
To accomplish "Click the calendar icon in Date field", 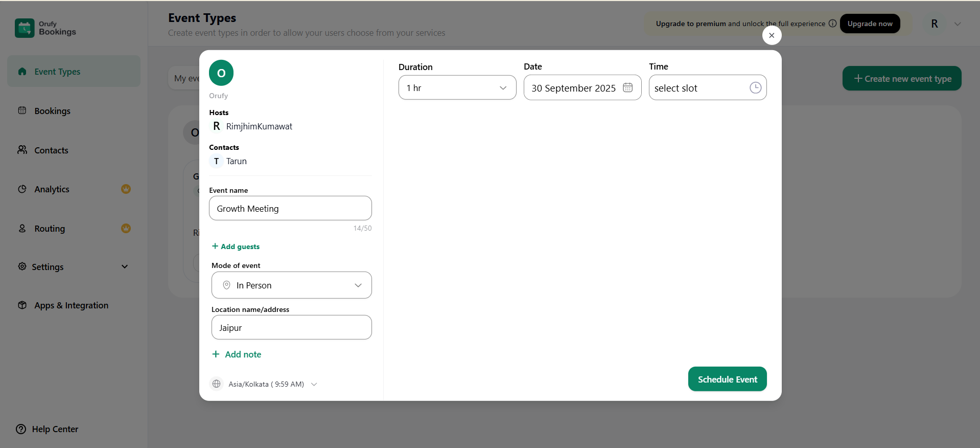I will click(x=627, y=87).
